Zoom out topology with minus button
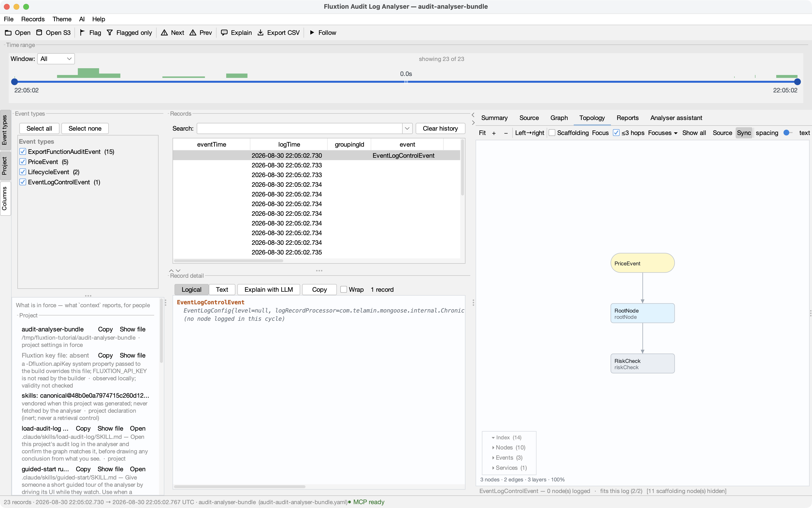Screen dimensions: 812x508 506,133
